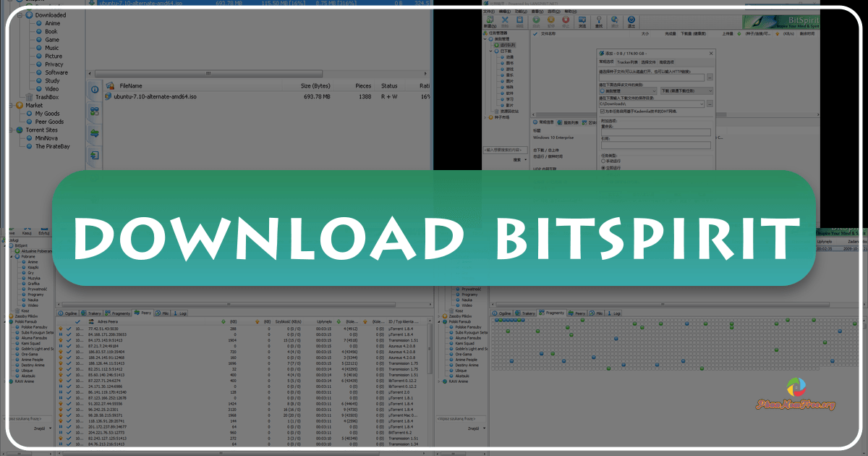Screen dimensions: 868x456
Task: Click the Find (magnifier) toolbar icon
Action: (x=598, y=21)
